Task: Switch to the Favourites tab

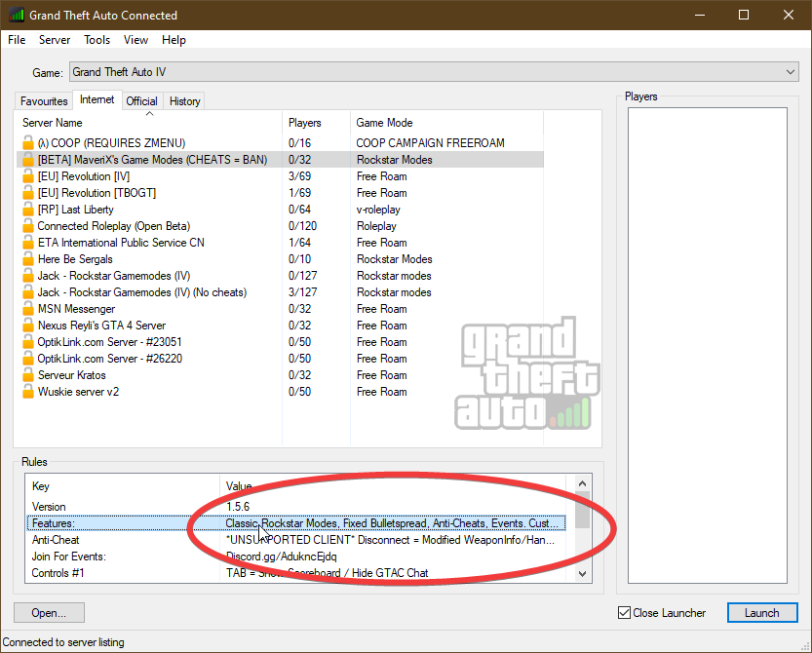Action: [44, 101]
